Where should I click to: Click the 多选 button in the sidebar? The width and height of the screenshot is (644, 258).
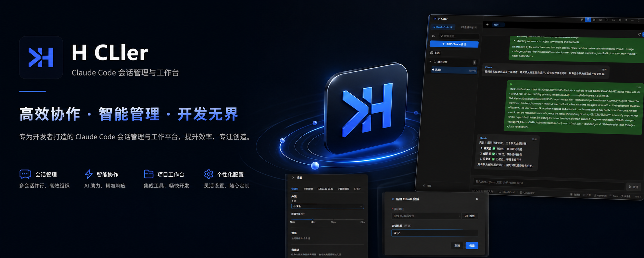click(x=435, y=53)
